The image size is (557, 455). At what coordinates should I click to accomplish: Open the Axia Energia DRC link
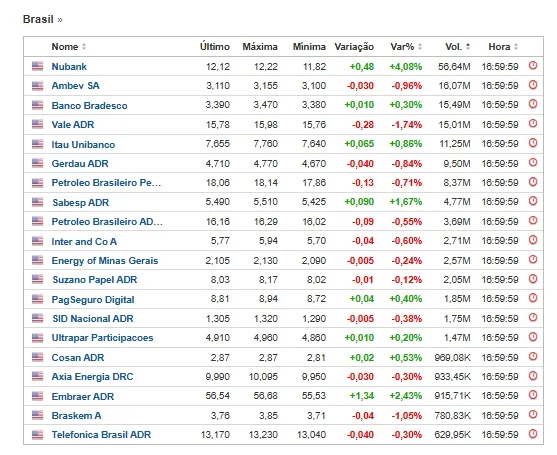(x=92, y=377)
